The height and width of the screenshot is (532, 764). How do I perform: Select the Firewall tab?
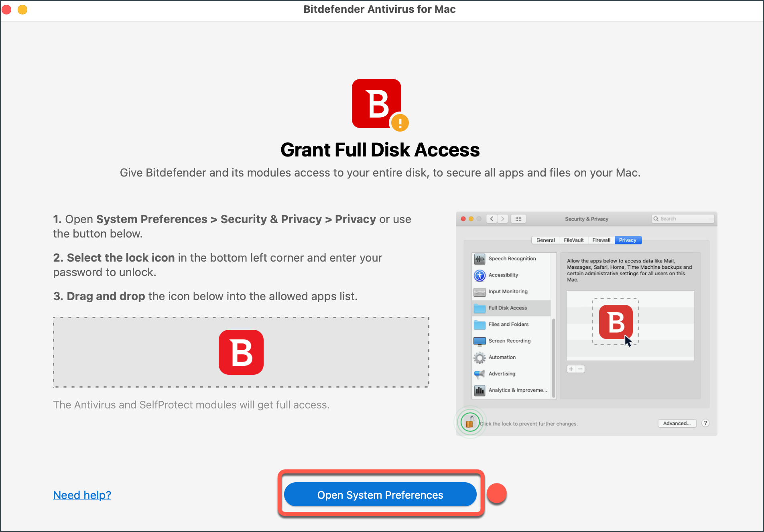click(x=601, y=240)
